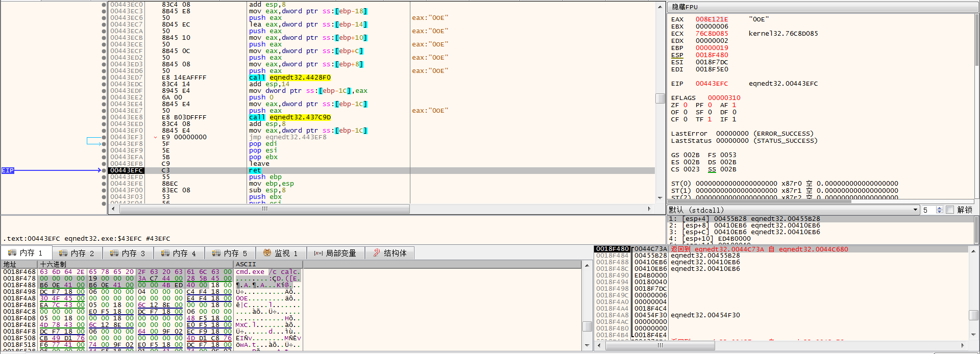980x354 pixels.
Task: Toggle breakpoint bullet at 00443ED7
Action: tap(104, 78)
